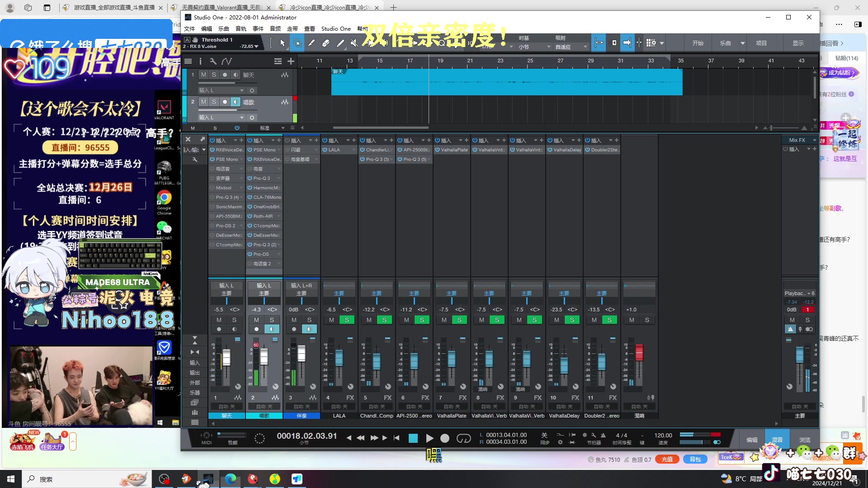Toggle the Autoscroll icon in toolbar
This screenshot has height=488, width=868.
click(627, 43)
